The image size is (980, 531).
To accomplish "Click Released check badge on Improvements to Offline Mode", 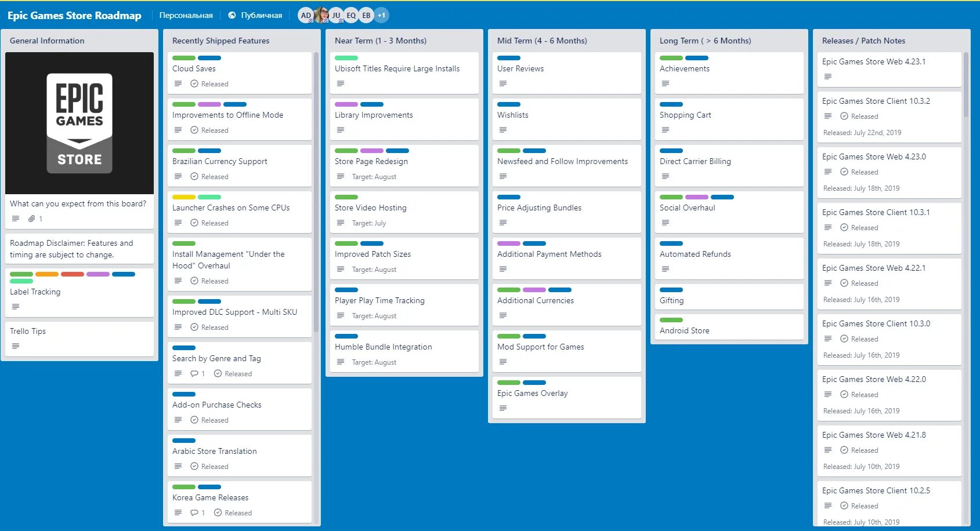I will click(x=209, y=130).
